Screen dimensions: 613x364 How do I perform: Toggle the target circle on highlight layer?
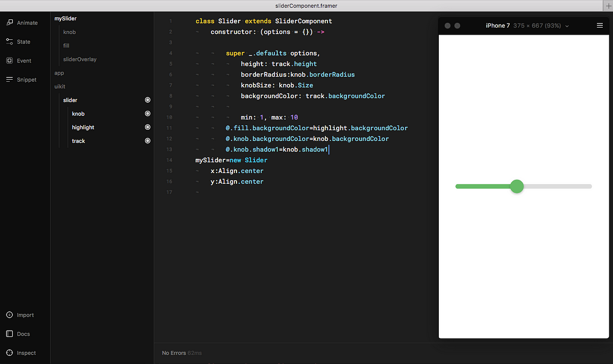coord(148,127)
